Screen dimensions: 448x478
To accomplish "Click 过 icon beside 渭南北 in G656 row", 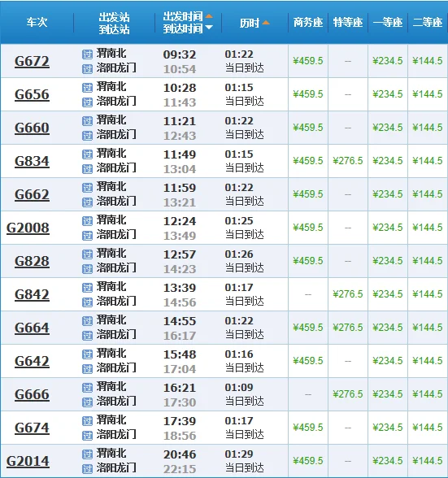I will tap(87, 88).
